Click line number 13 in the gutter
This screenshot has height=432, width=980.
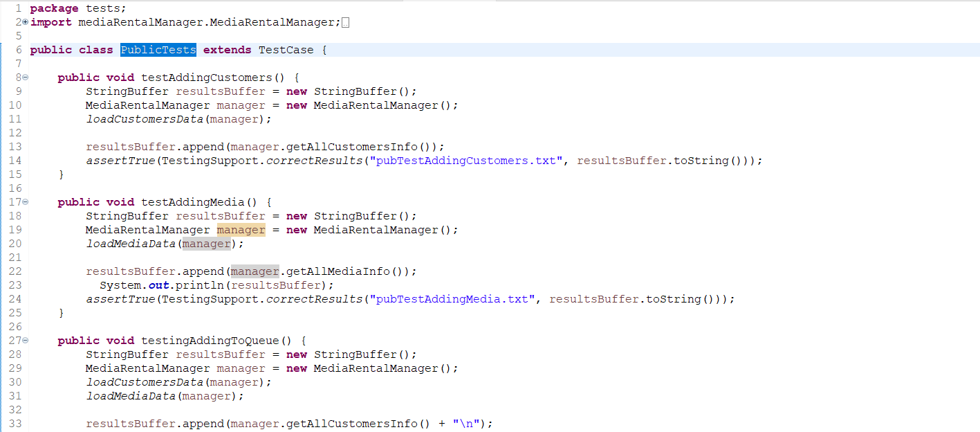tap(15, 147)
